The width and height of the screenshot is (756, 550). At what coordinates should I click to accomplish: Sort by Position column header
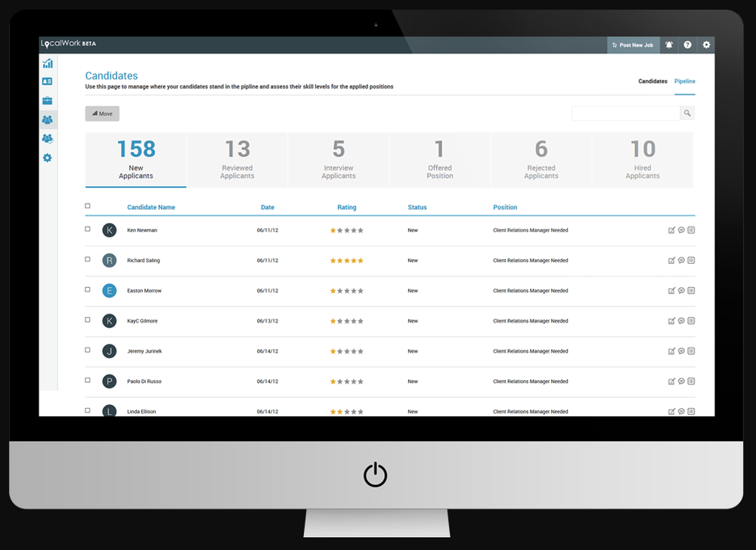click(x=505, y=207)
